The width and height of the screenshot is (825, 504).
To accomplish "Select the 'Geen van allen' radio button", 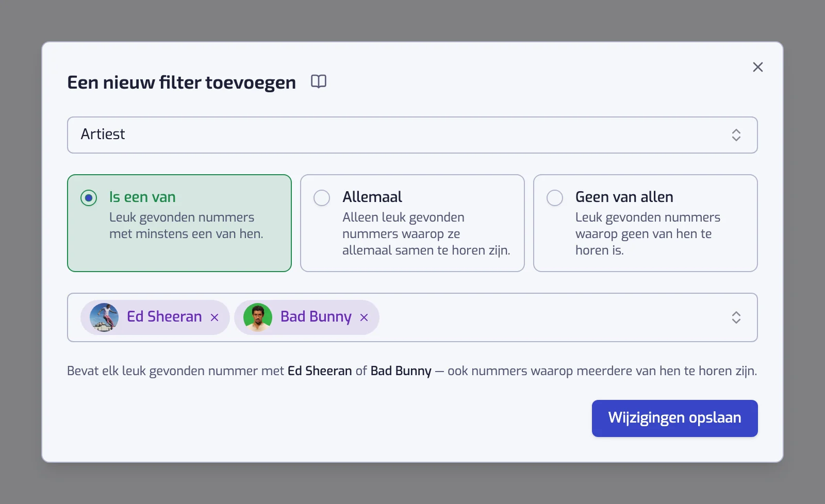I will pyautogui.click(x=555, y=198).
